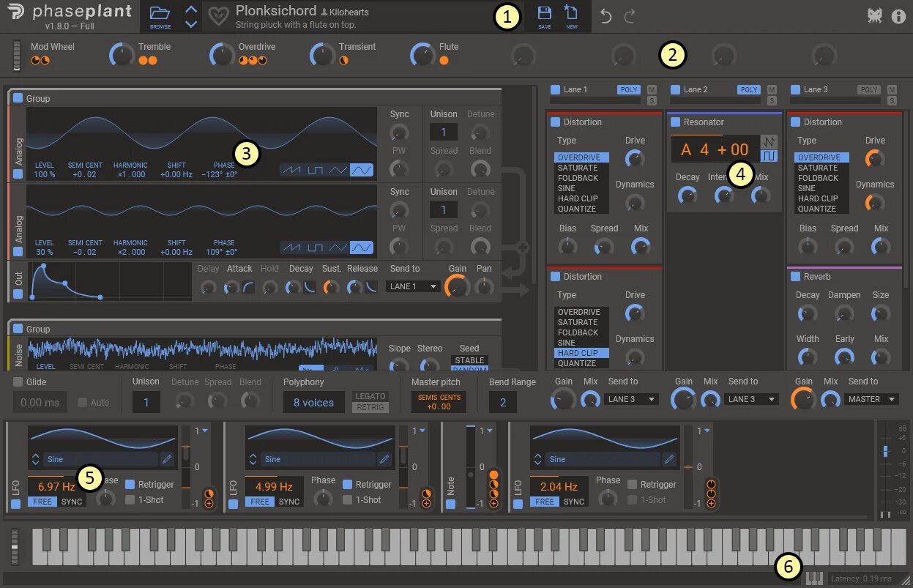
Task: Enable 1-Shot on the 4.99 Hz LFO
Action: (x=348, y=499)
